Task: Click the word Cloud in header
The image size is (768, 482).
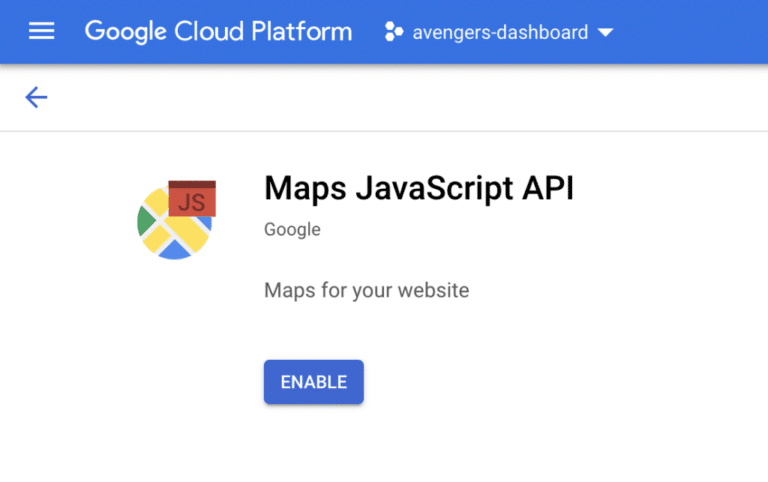Action: pos(209,31)
